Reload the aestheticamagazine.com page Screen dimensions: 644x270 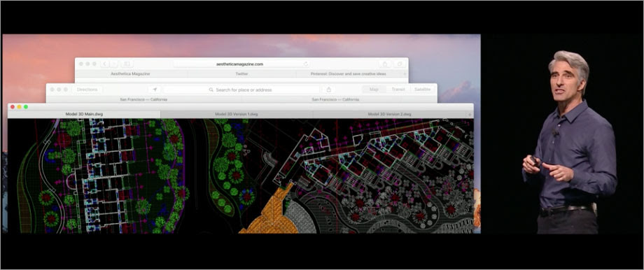click(306, 64)
